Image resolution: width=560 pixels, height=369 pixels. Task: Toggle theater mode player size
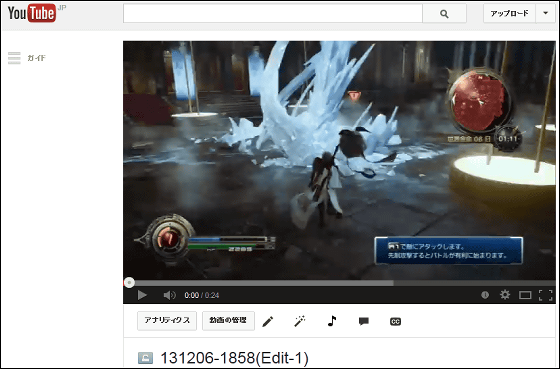[x=525, y=295]
